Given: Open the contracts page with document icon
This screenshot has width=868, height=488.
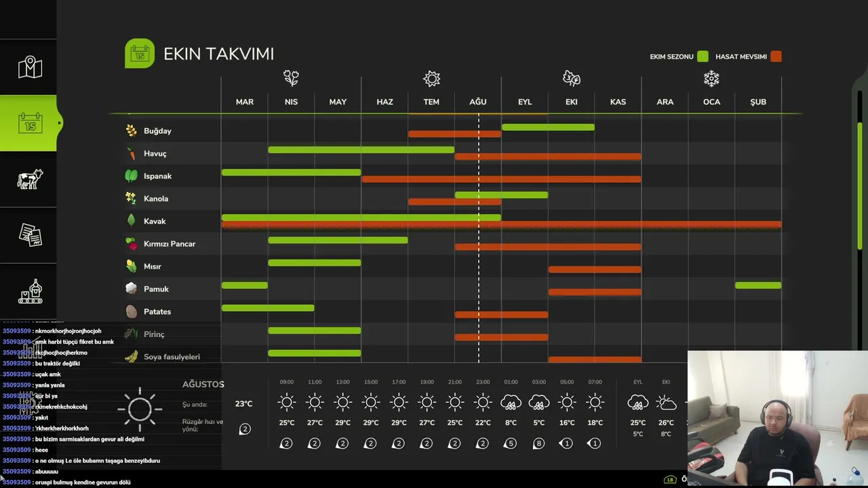Looking at the screenshot, I should pos(30,235).
